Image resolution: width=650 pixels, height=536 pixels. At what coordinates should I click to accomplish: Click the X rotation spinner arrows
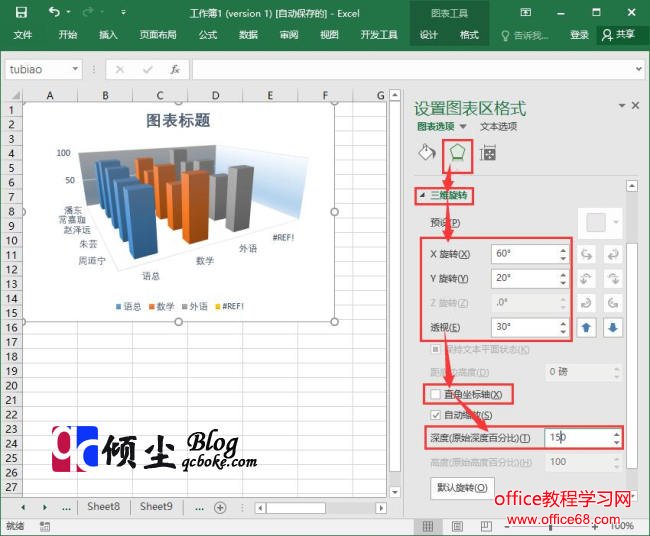click(563, 254)
